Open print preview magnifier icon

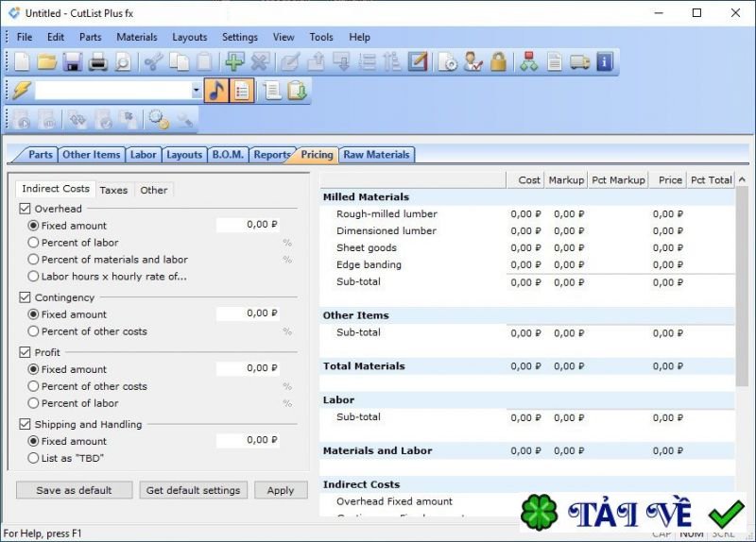tap(123, 62)
